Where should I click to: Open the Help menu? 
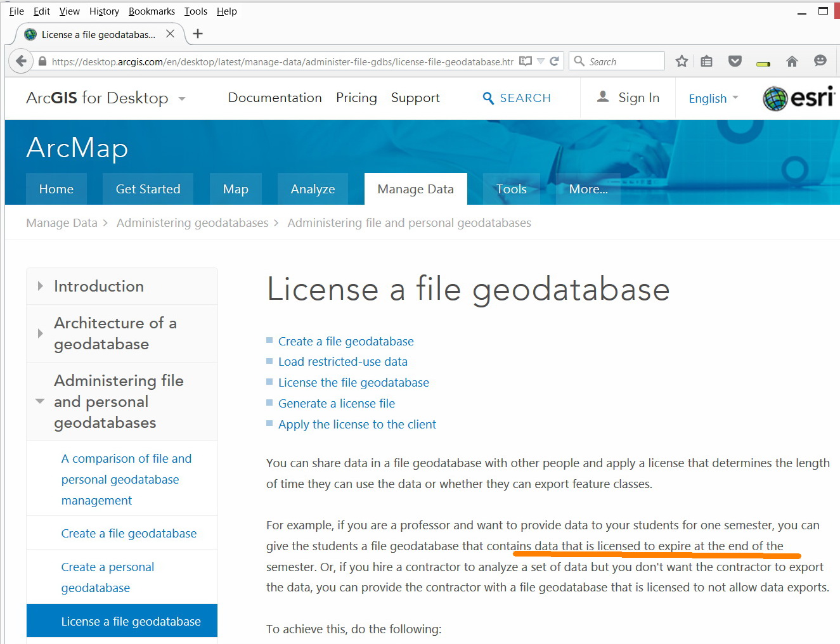pyautogui.click(x=226, y=11)
